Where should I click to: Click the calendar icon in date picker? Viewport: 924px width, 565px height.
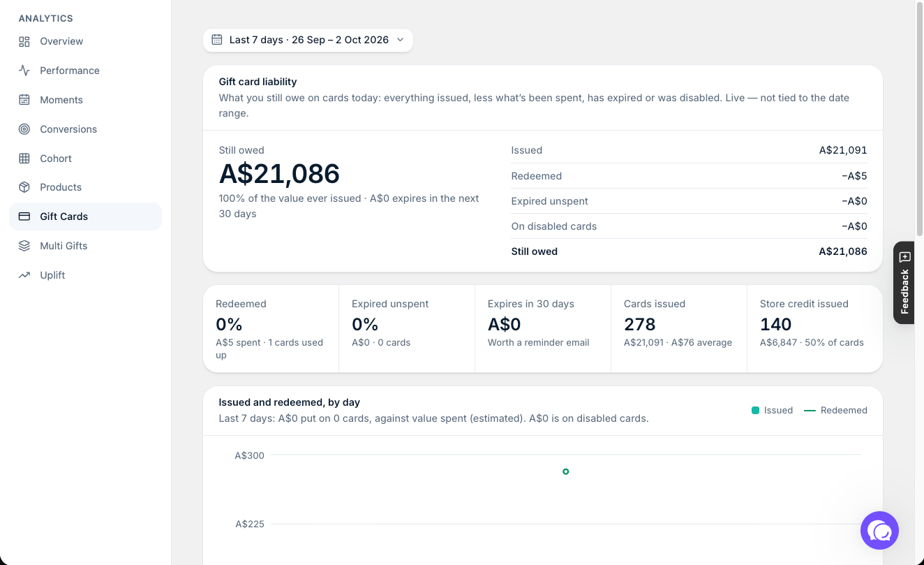[217, 40]
